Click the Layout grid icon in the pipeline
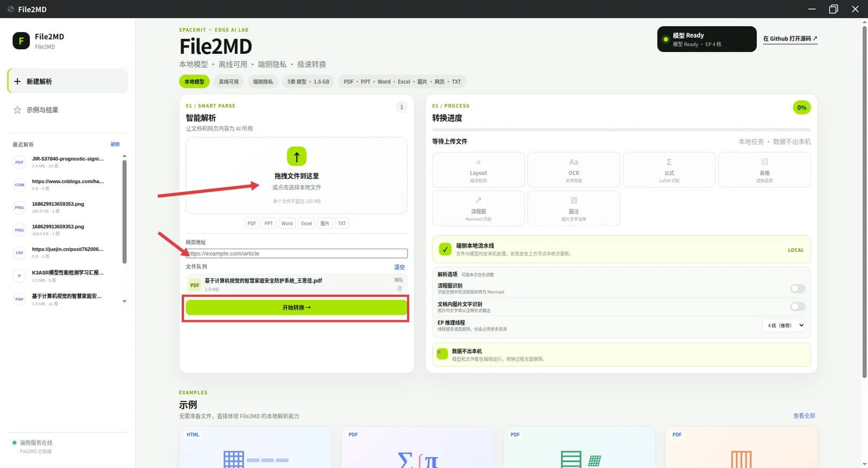 [x=478, y=162]
